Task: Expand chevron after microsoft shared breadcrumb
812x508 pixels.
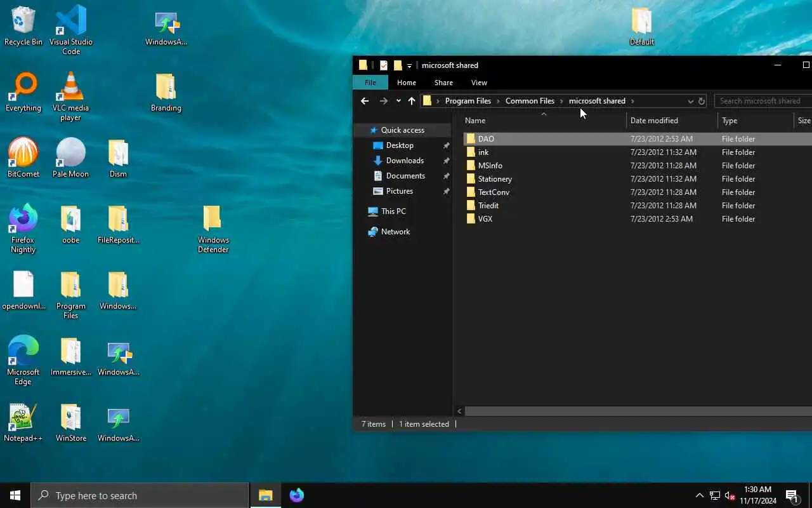Action: (x=632, y=101)
